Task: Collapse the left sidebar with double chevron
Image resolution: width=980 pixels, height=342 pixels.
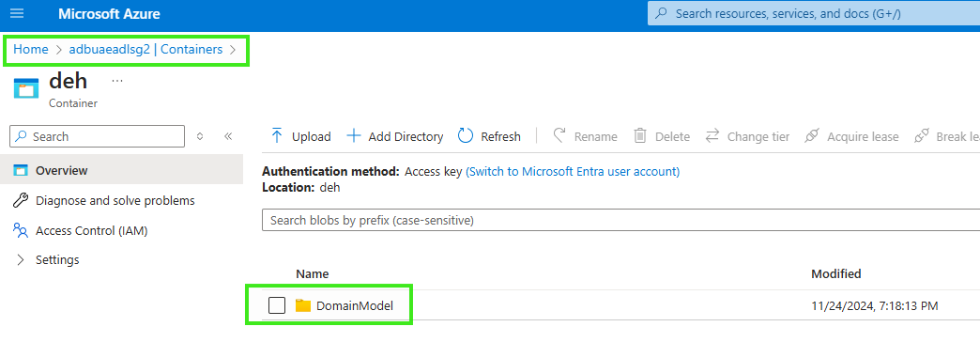Action: pyautogui.click(x=227, y=136)
